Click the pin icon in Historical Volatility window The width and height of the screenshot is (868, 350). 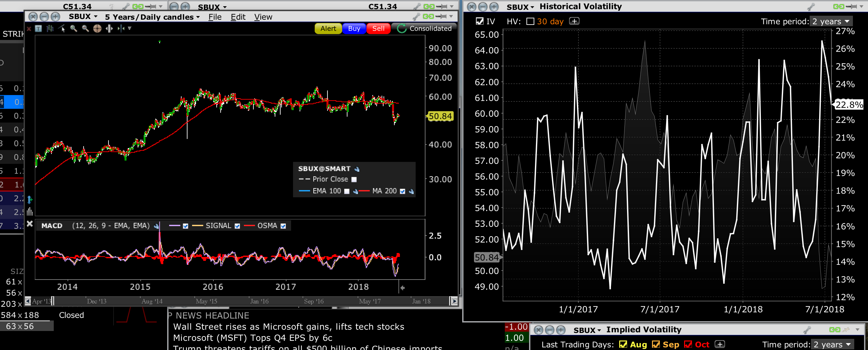(851, 7)
